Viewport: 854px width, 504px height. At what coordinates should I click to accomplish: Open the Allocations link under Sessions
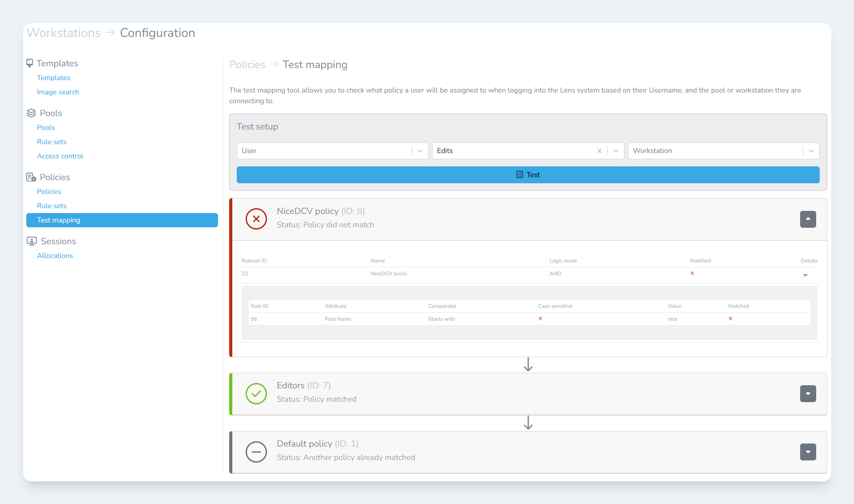pyautogui.click(x=55, y=256)
